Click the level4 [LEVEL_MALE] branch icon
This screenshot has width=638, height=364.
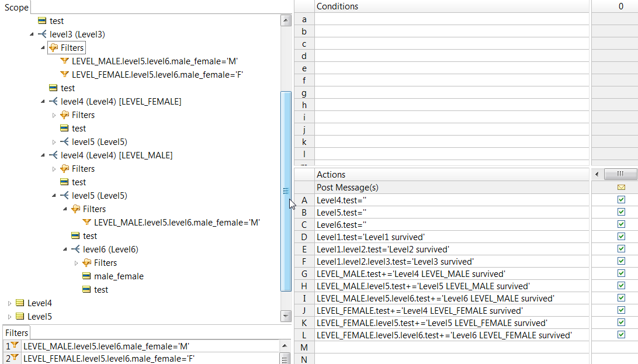tap(53, 155)
